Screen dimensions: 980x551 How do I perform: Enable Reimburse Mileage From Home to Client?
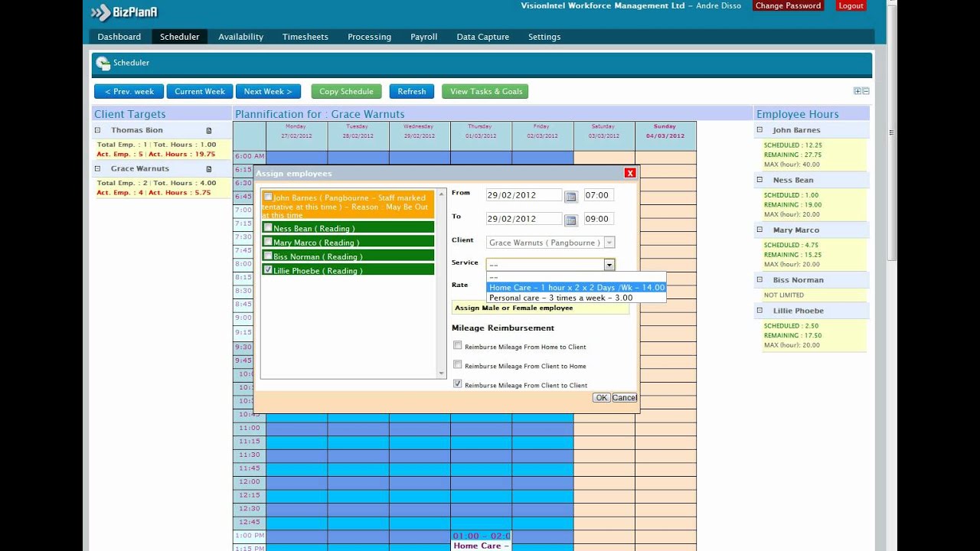point(458,346)
